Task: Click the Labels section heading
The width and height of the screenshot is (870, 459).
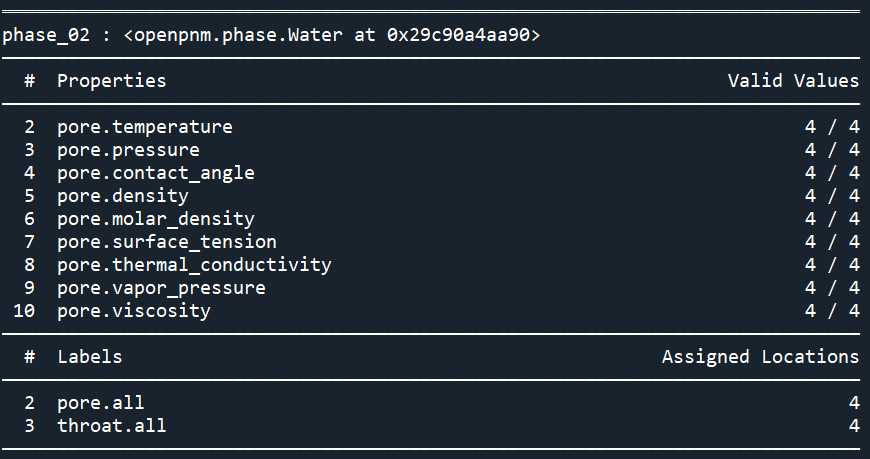Action: 89,357
